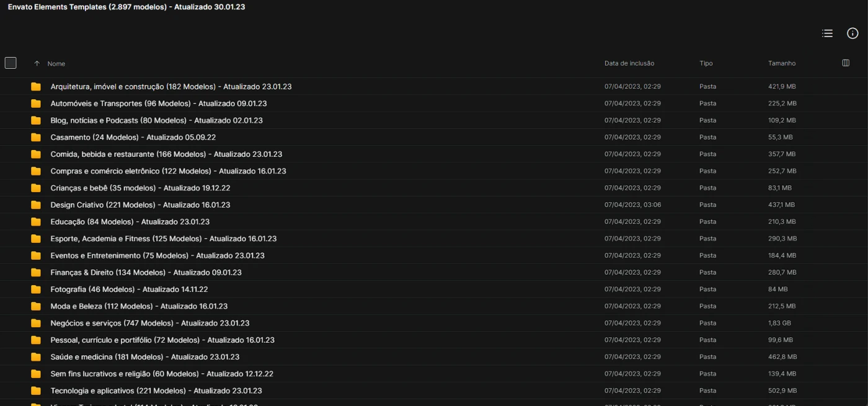Click folder icon for Arquitetura, imóvel e construção

tap(36, 87)
